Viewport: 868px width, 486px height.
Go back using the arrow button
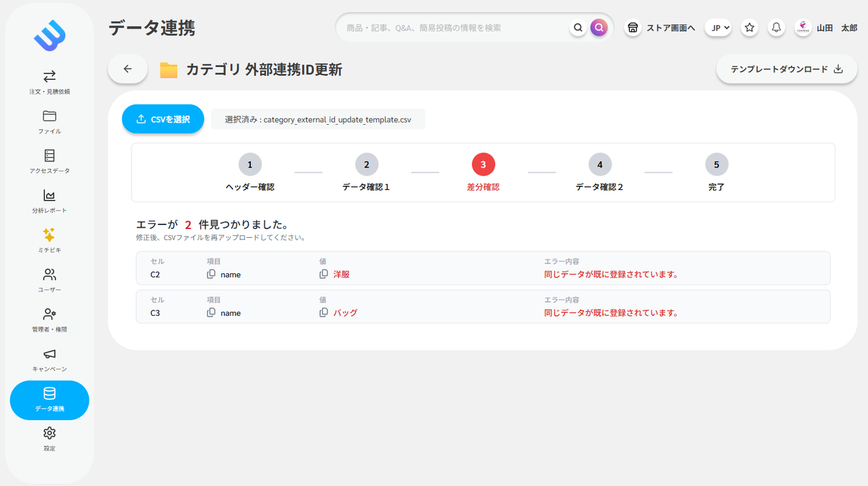pyautogui.click(x=127, y=68)
